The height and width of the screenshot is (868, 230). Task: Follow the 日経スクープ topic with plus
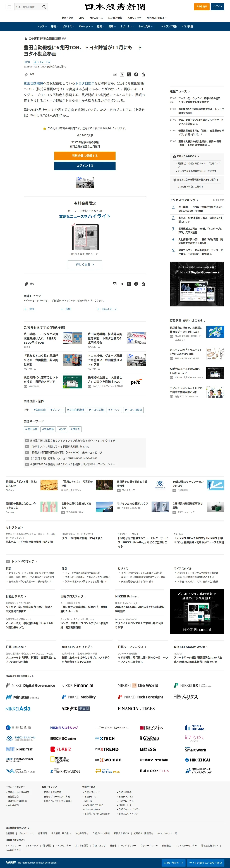pos(98,309)
